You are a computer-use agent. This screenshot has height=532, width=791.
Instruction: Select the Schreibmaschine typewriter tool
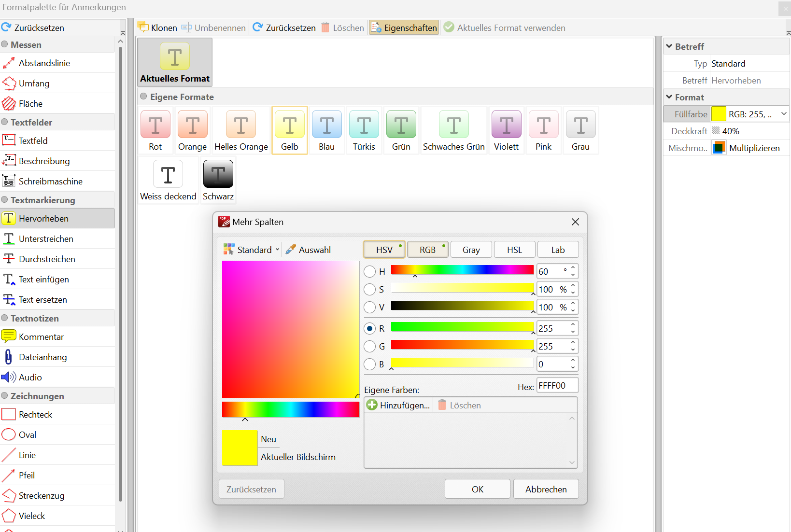point(57,182)
